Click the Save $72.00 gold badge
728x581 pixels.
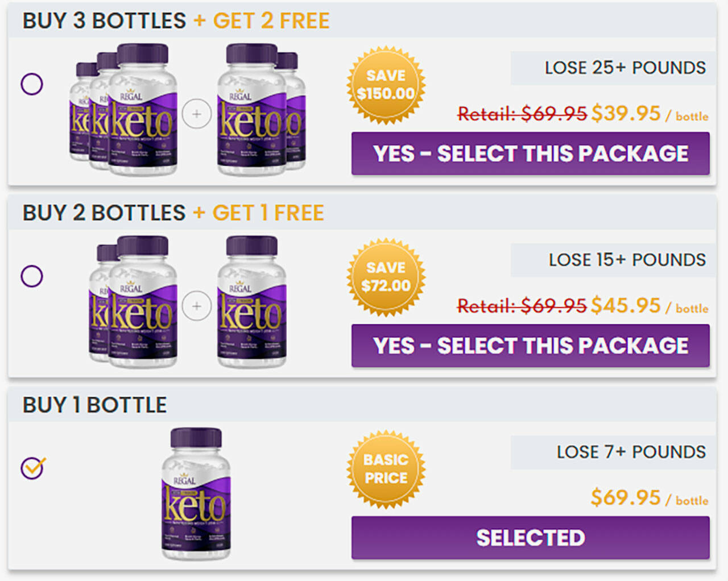(386, 277)
